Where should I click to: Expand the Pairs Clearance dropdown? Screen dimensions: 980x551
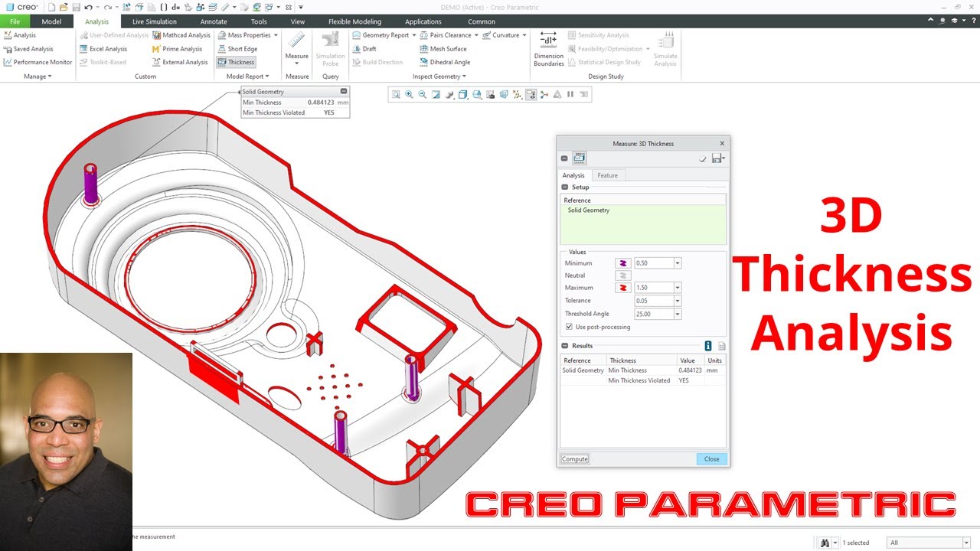click(476, 34)
